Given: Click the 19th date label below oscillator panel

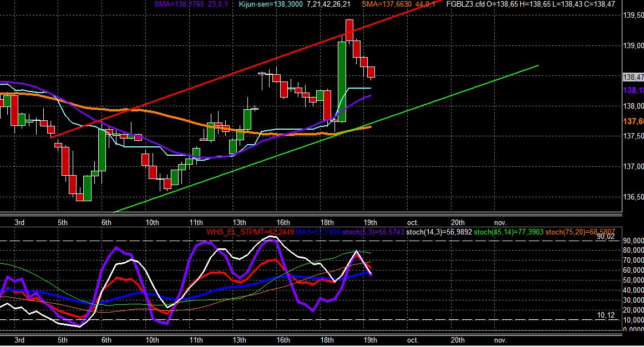Looking at the screenshot, I should pyautogui.click(x=371, y=340).
